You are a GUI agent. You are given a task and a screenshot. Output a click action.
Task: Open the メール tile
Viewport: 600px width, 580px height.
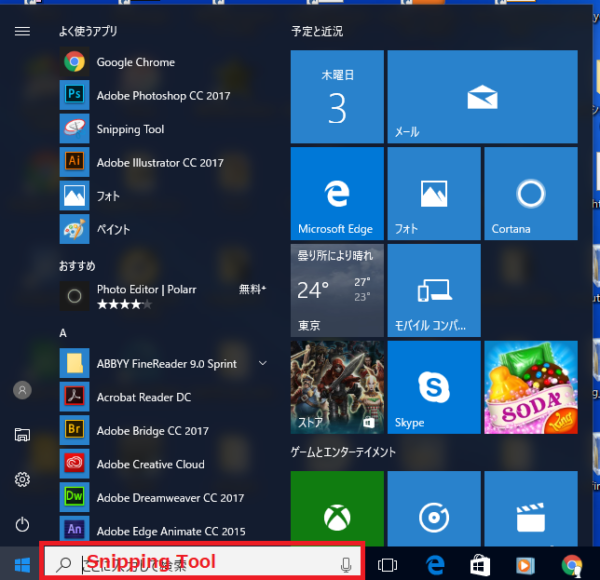click(483, 97)
